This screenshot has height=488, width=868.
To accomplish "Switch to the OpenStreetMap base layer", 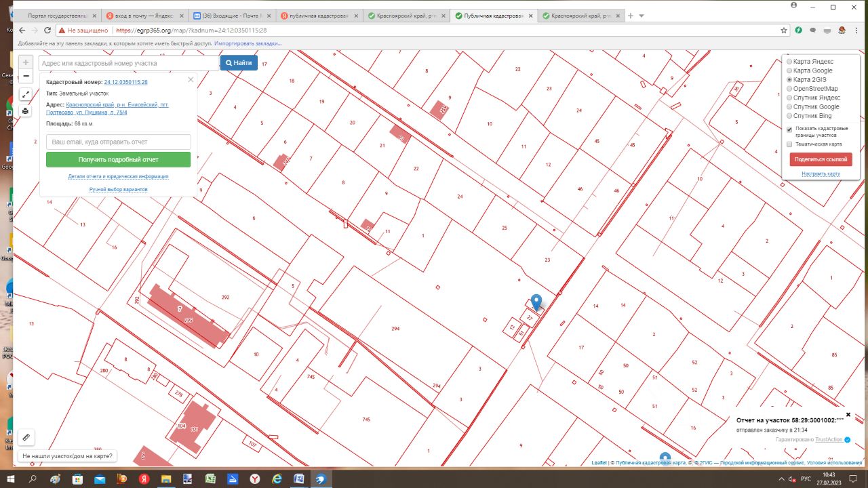I will tap(789, 89).
